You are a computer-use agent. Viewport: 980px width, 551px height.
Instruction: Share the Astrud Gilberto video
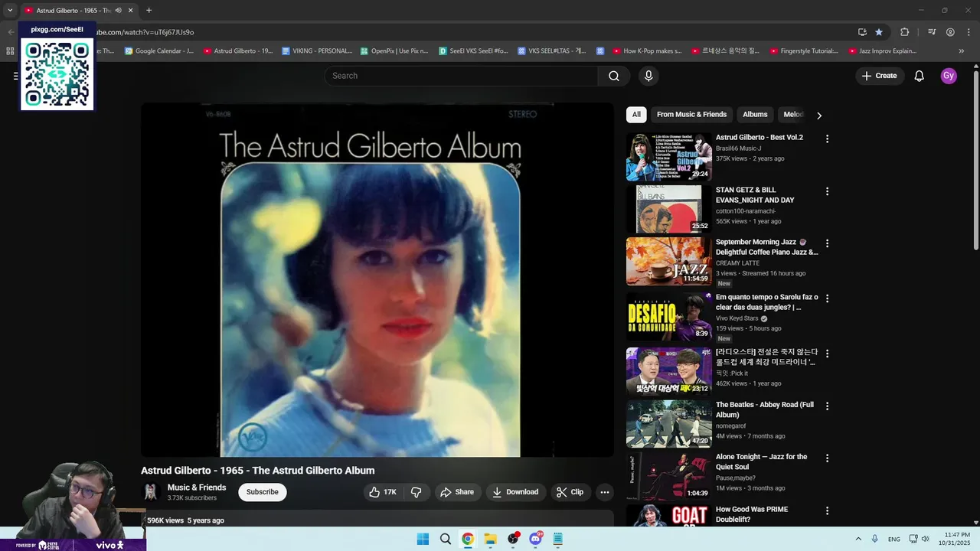coord(457,492)
